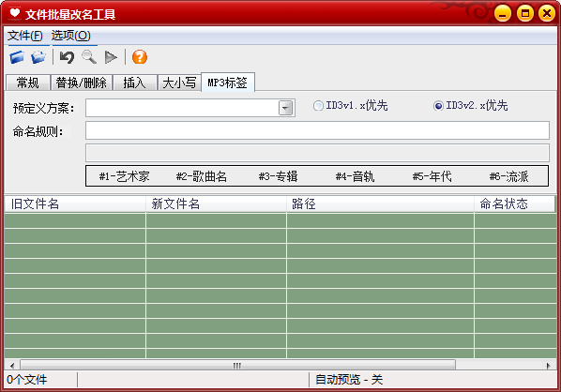Screen dimensions: 561x392
Task: Insert the #1-艺术家 tag
Action: pyautogui.click(x=124, y=176)
